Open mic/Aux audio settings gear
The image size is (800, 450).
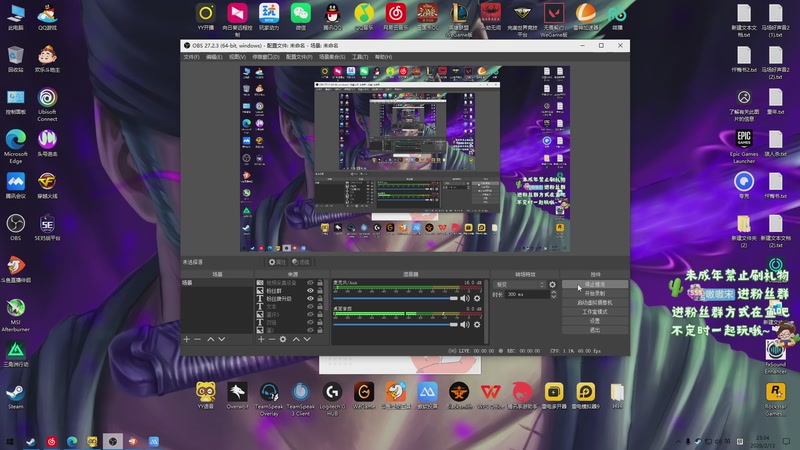pos(477,298)
